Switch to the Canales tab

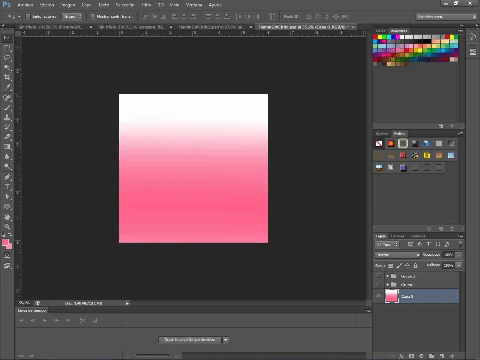[x=397, y=236]
